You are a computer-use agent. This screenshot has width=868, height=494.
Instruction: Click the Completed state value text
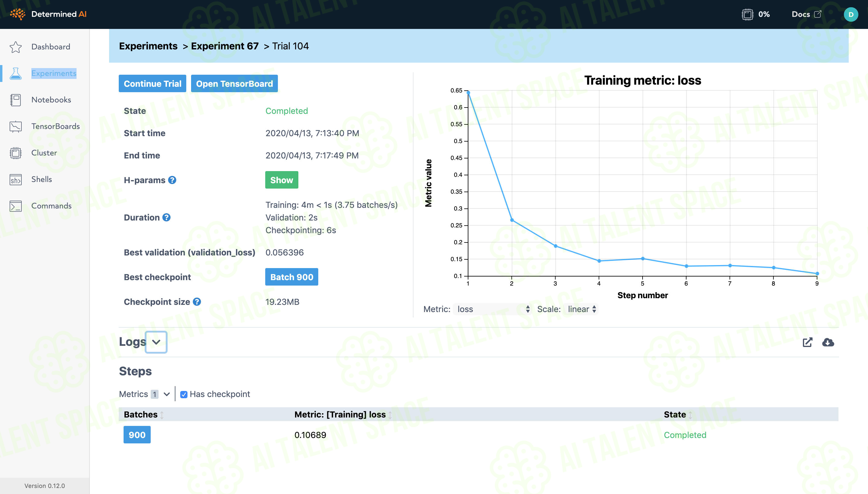coord(287,111)
